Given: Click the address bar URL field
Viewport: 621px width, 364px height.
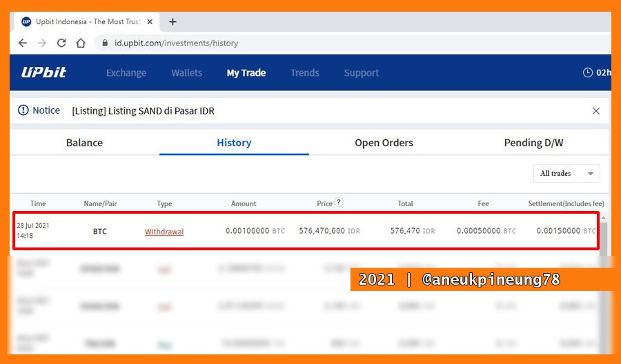Looking at the screenshot, I should pyautogui.click(x=353, y=43).
